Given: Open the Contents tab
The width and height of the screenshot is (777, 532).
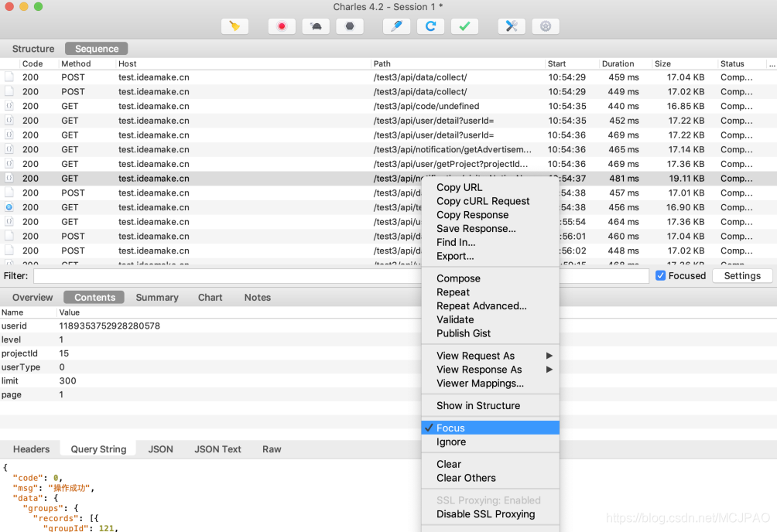Looking at the screenshot, I should [94, 297].
